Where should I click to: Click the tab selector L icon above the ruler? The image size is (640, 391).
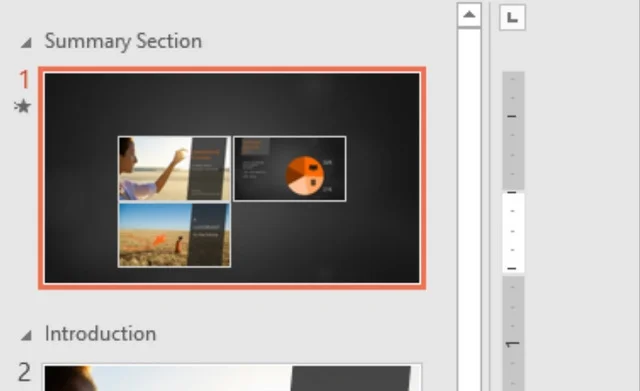click(512, 18)
